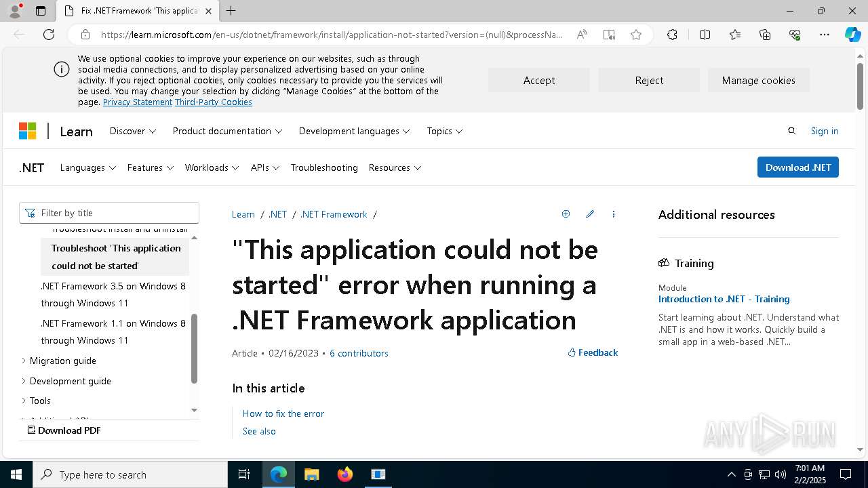Enter Immersive Reader mode

(609, 35)
